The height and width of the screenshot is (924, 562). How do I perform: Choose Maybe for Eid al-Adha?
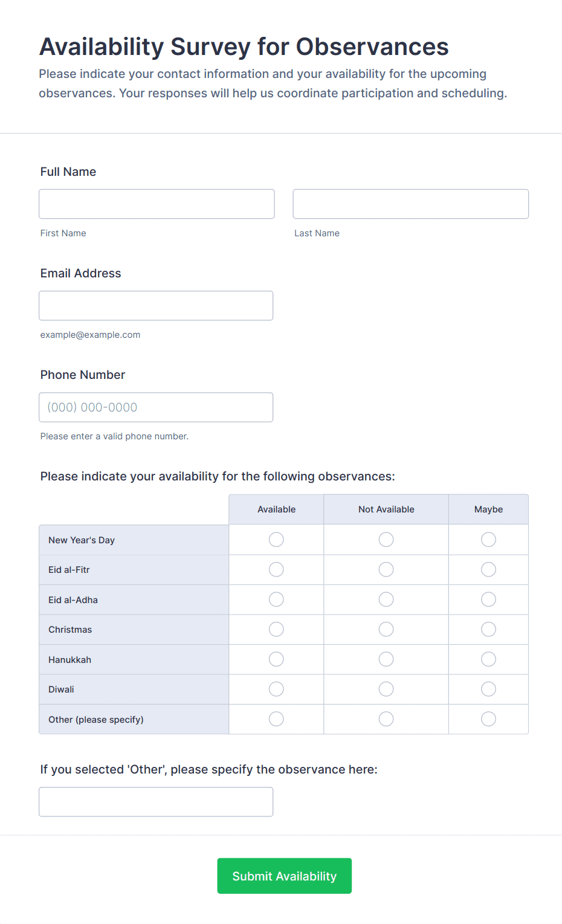[488, 599]
